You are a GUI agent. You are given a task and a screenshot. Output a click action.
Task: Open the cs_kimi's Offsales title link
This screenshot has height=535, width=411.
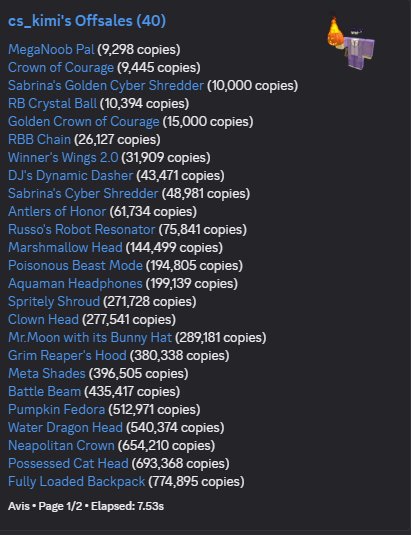pos(87,21)
